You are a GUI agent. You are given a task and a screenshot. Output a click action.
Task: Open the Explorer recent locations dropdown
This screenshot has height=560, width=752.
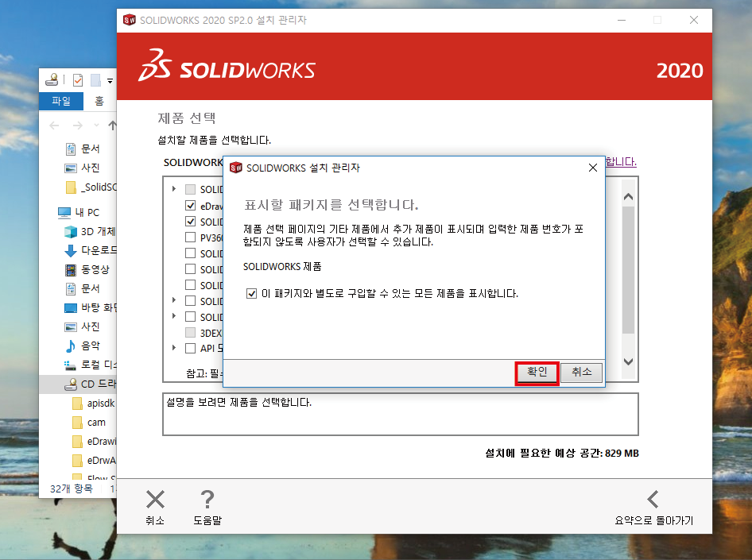(96, 126)
